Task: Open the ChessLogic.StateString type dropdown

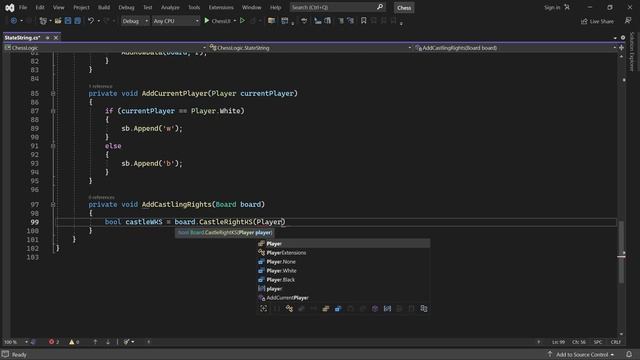Action: click(310, 48)
